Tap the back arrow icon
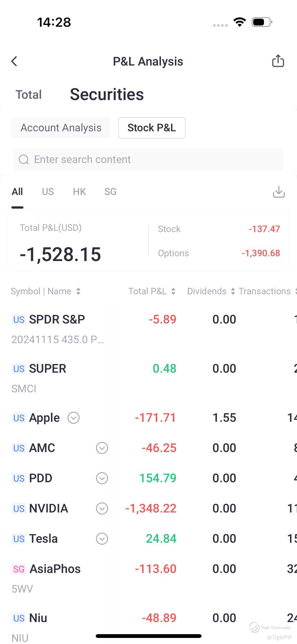This screenshot has width=297, height=644. click(x=14, y=61)
